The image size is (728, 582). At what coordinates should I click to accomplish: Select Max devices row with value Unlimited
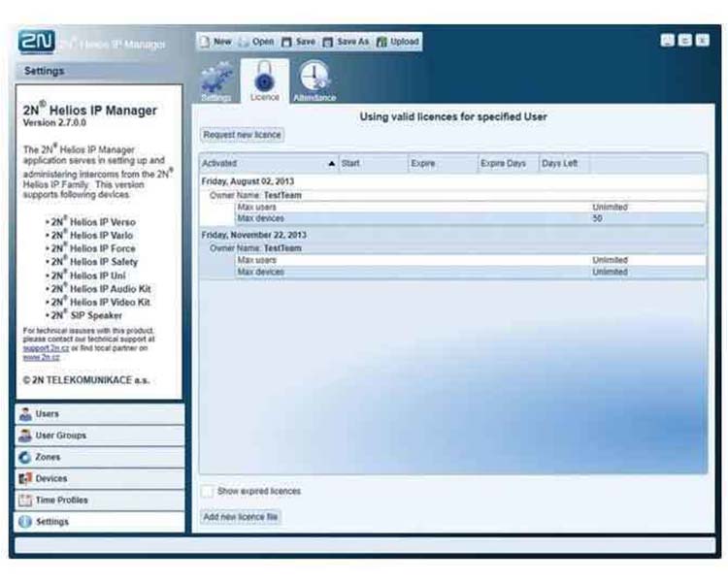point(471,272)
